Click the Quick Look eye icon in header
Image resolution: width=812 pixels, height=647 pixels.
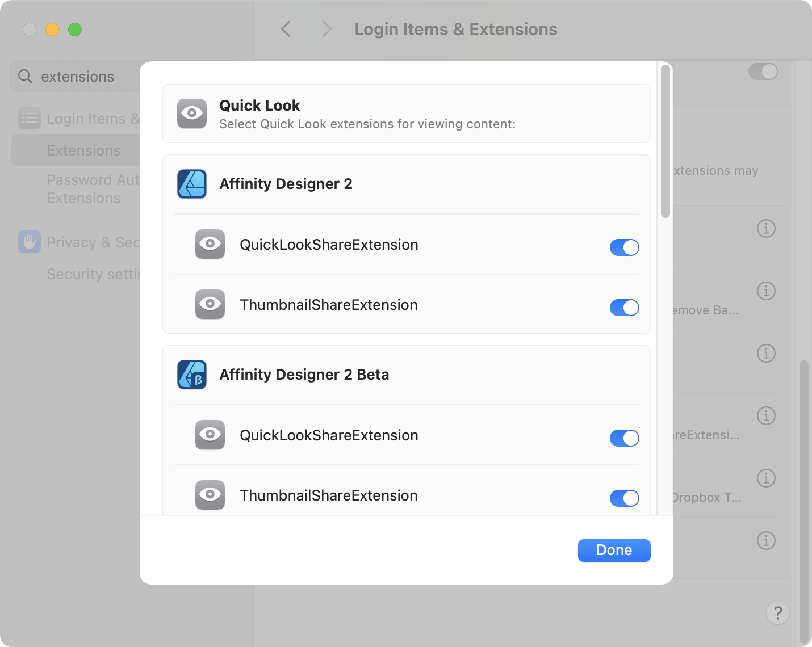tap(192, 114)
